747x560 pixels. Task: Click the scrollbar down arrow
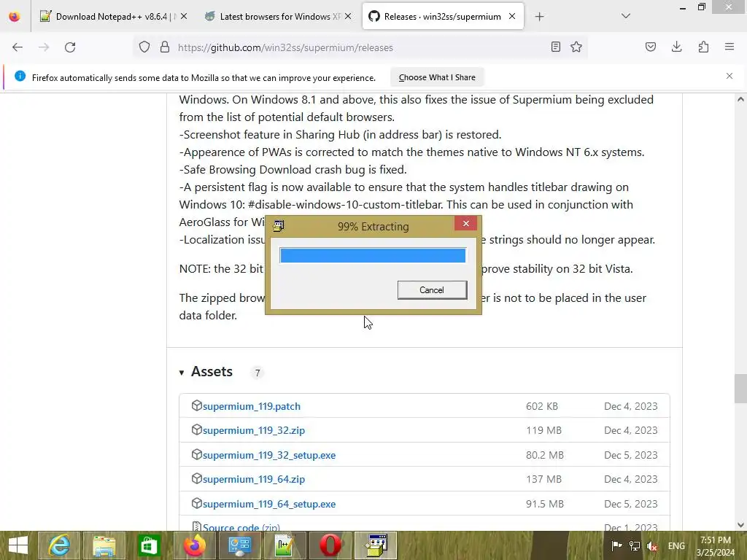pos(740,525)
